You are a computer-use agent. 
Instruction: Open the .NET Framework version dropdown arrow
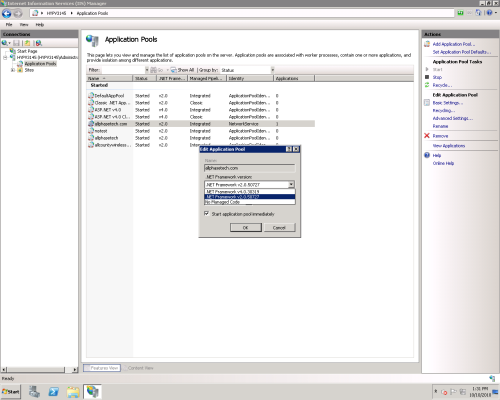coord(291,184)
